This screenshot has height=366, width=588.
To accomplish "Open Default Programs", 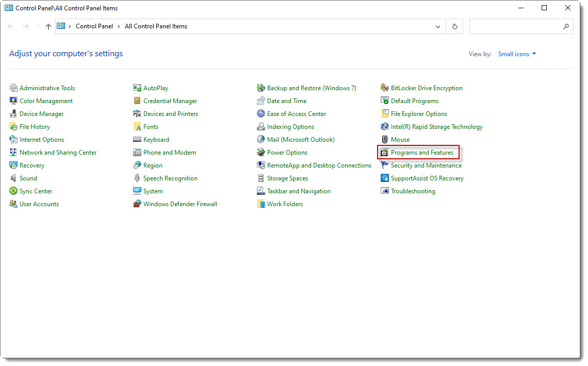I will click(414, 101).
